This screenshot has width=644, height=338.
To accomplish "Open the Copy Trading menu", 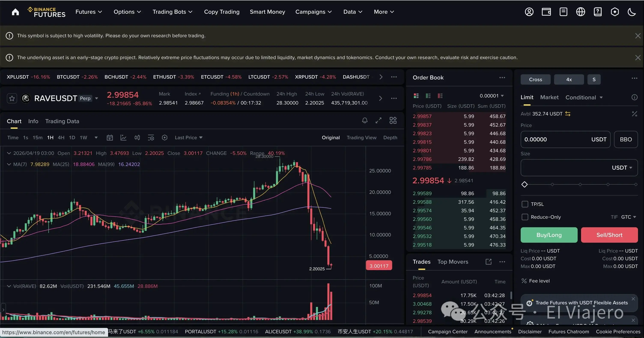I will click(222, 12).
